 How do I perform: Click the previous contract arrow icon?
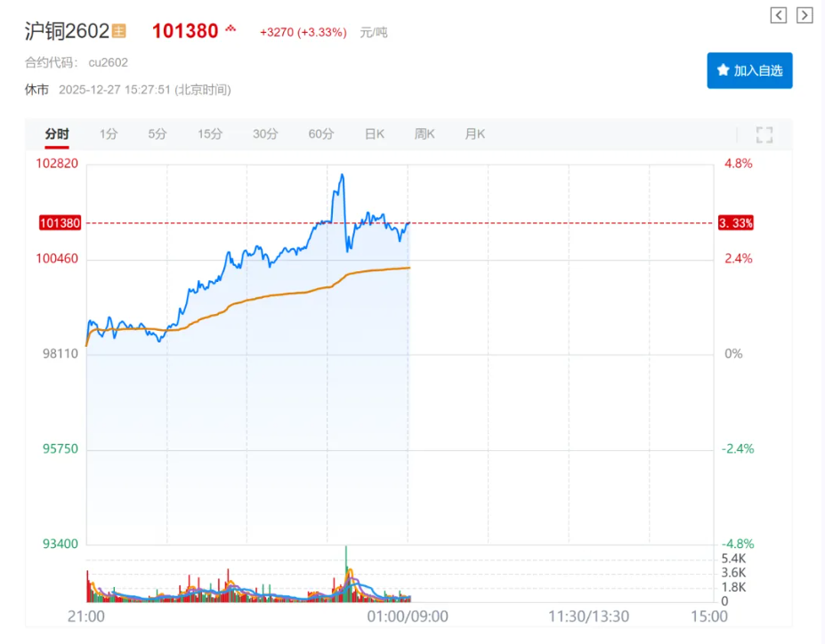(779, 15)
